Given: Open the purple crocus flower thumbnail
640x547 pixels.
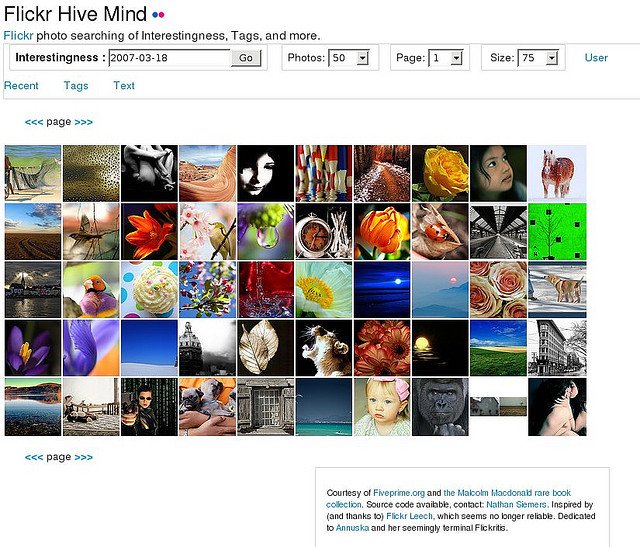Looking at the screenshot, I should click(34, 348).
